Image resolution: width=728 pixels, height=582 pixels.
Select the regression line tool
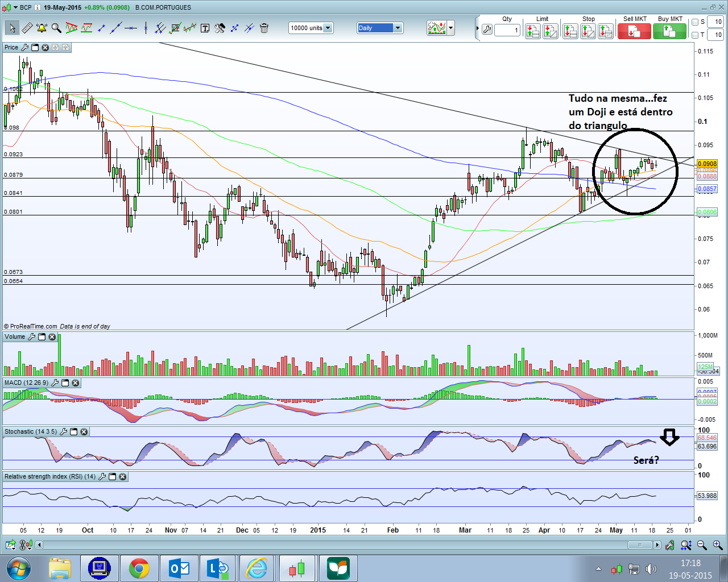175,28
